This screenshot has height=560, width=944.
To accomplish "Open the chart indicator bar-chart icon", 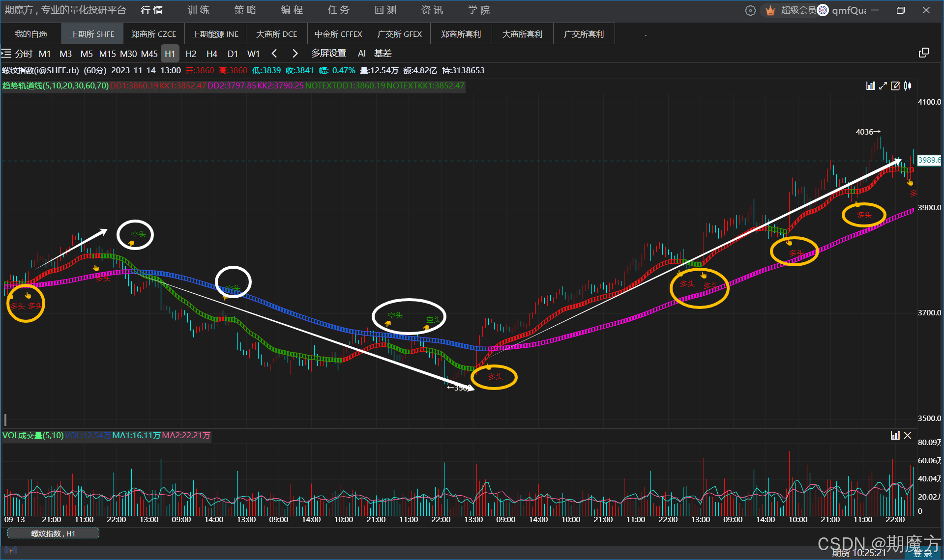I will pyautogui.click(x=870, y=86).
